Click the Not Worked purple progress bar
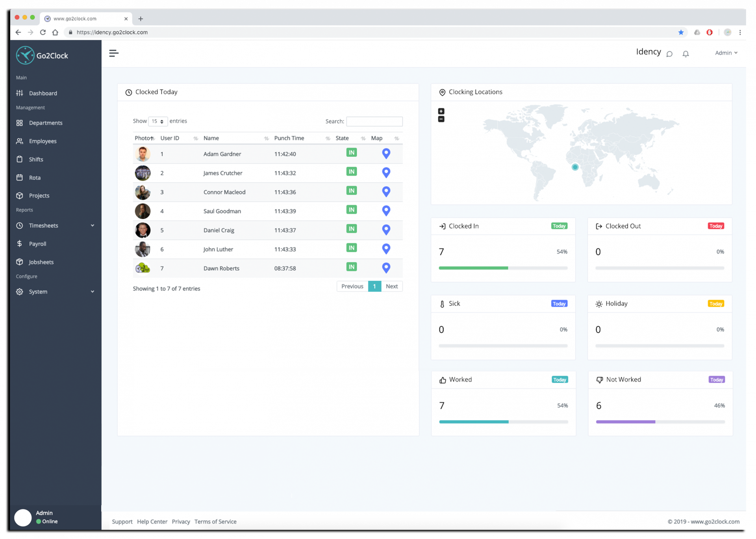This screenshot has height=539, width=756. point(625,422)
